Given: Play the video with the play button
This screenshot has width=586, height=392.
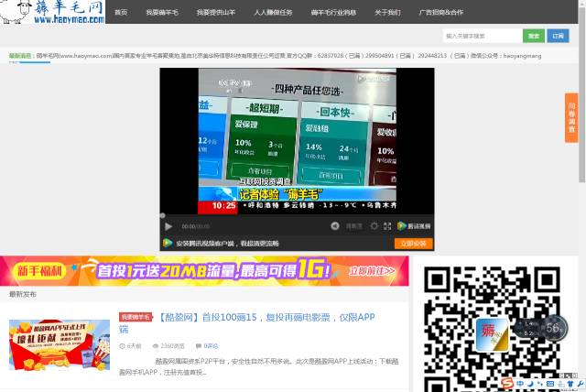Looking at the screenshot, I should point(168,226).
